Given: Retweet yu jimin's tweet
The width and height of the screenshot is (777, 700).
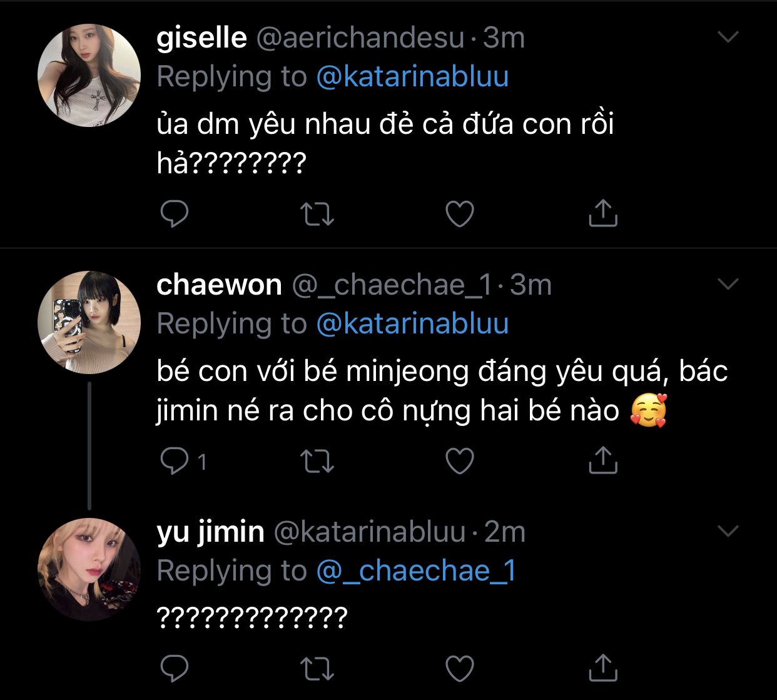Looking at the screenshot, I should pyautogui.click(x=317, y=668).
